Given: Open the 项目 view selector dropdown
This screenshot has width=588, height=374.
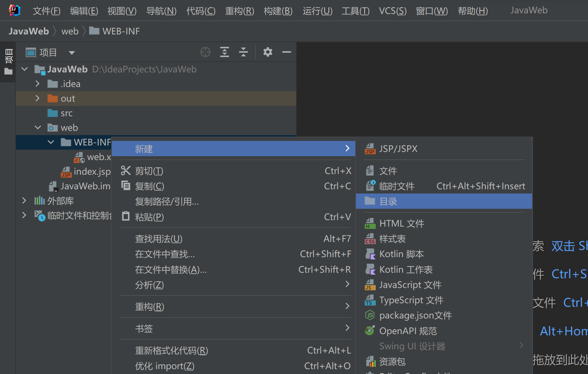Looking at the screenshot, I should click(72, 52).
